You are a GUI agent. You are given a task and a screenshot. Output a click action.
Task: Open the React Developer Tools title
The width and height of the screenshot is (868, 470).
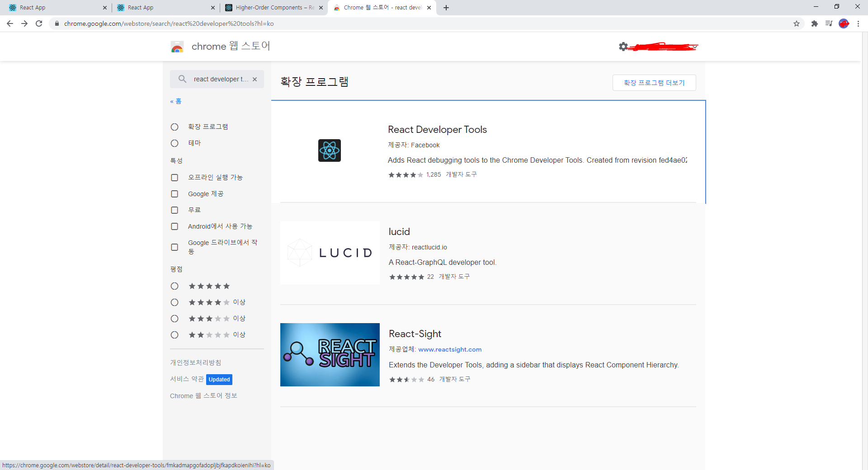[437, 130]
